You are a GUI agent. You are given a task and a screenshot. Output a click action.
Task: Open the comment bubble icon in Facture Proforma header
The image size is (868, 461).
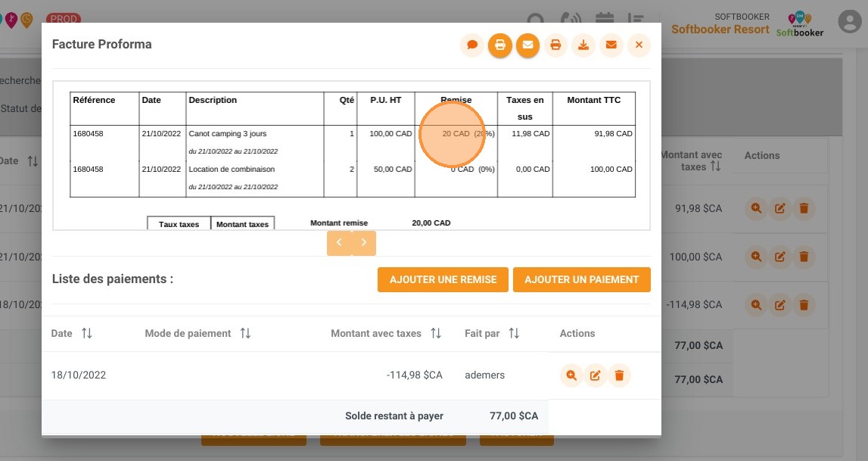click(472, 45)
